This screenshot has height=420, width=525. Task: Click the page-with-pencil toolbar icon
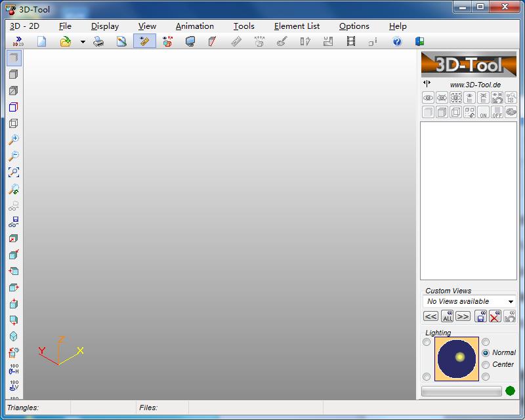tap(121, 41)
